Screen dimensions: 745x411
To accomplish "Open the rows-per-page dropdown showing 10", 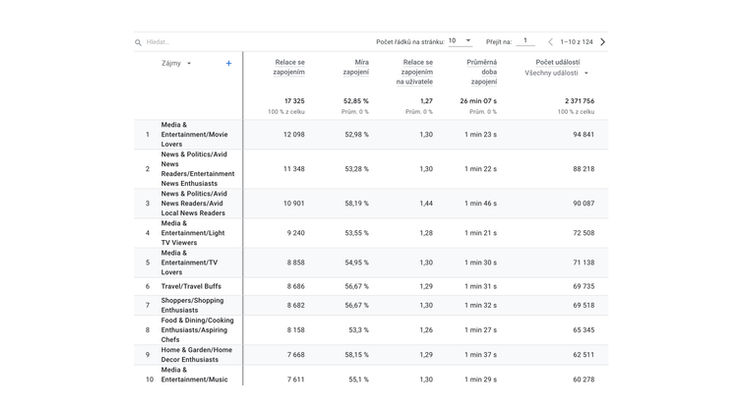I will tap(460, 41).
